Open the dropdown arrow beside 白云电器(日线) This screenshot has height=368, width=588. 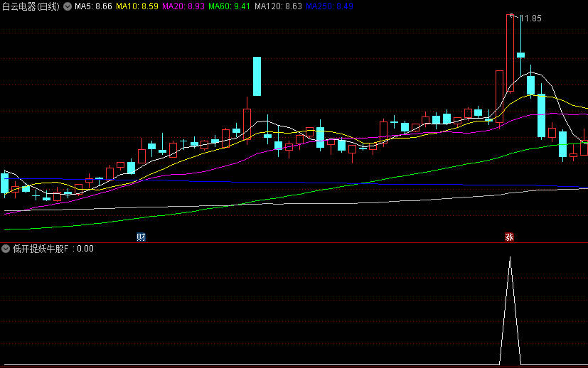[x=67, y=6]
